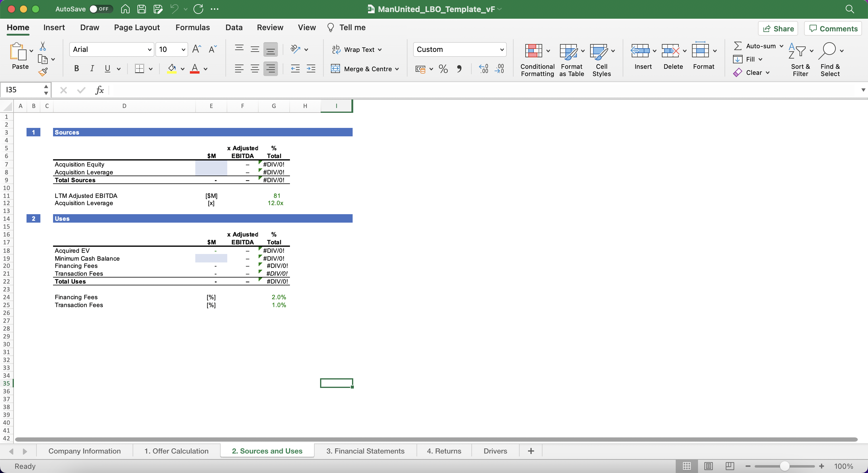Switch to Page Break Preview
Screen dimensions: 868x473
(x=730, y=466)
